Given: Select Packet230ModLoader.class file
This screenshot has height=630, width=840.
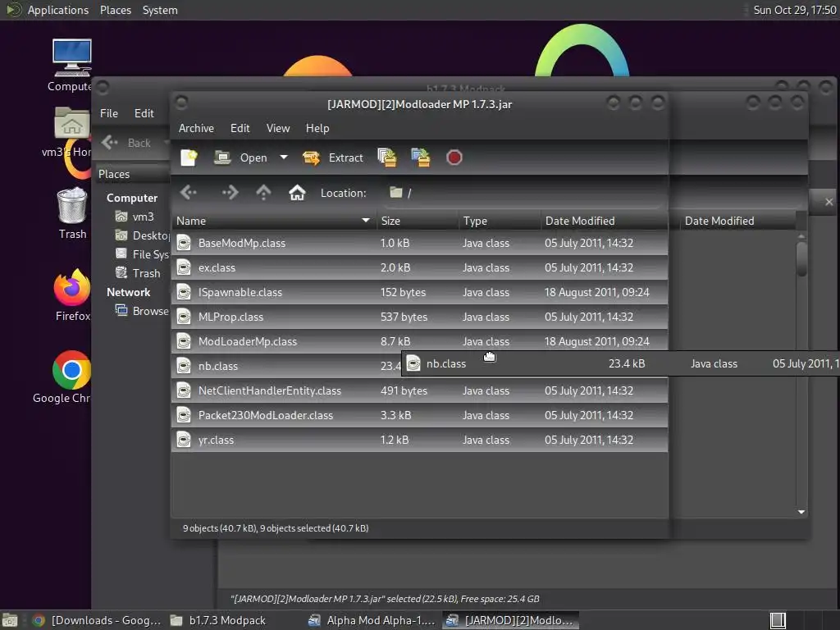Looking at the screenshot, I should tap(419, 416).
